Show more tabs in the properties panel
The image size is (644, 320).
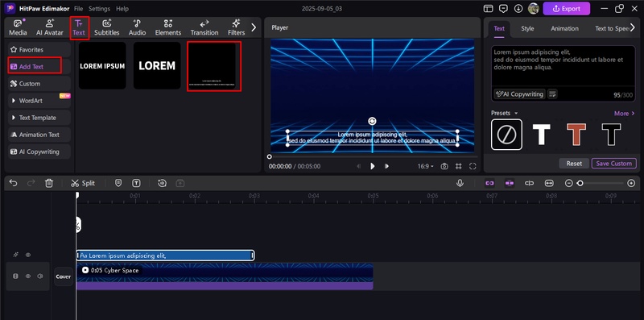tap(633, 27)
